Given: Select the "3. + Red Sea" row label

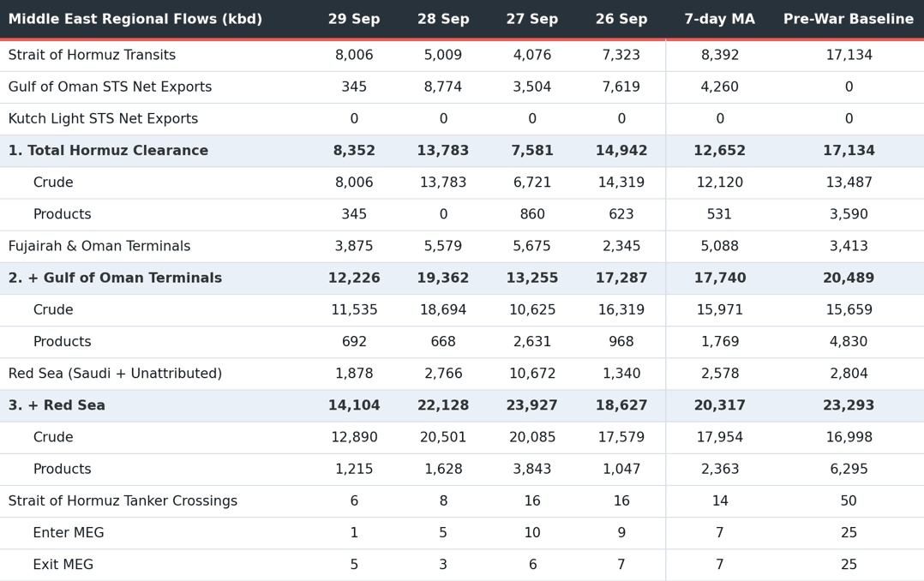Looking at the screenshot, I should [57, 404].
